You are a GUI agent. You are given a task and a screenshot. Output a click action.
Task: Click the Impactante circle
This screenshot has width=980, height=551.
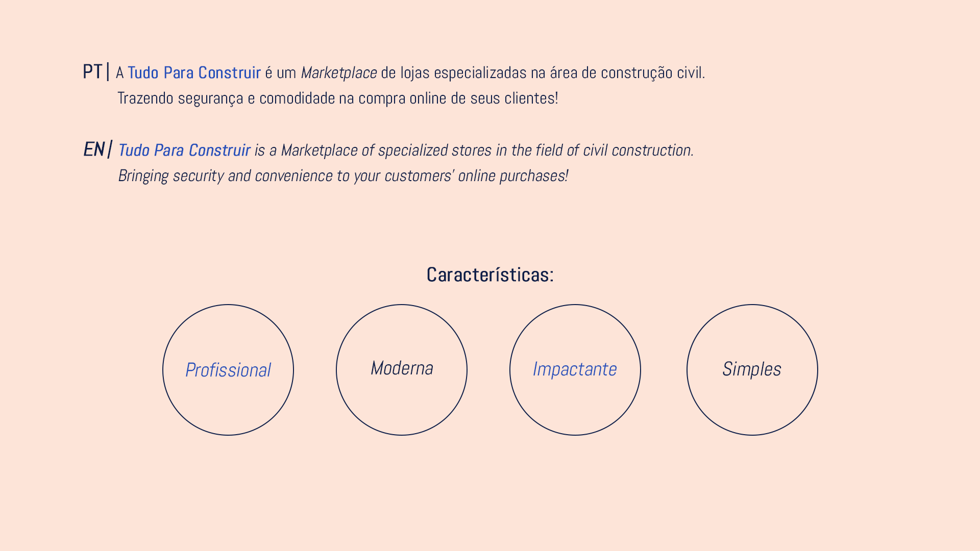575,369
